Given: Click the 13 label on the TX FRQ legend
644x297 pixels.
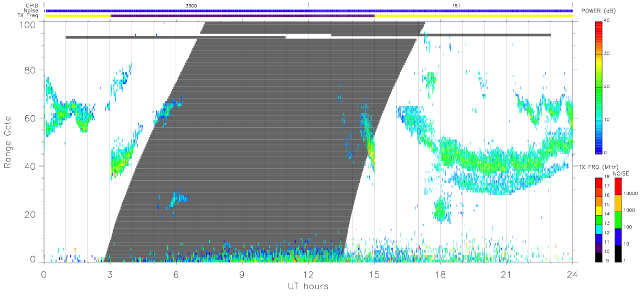Looking at the screenshot, I should [607, 224].
